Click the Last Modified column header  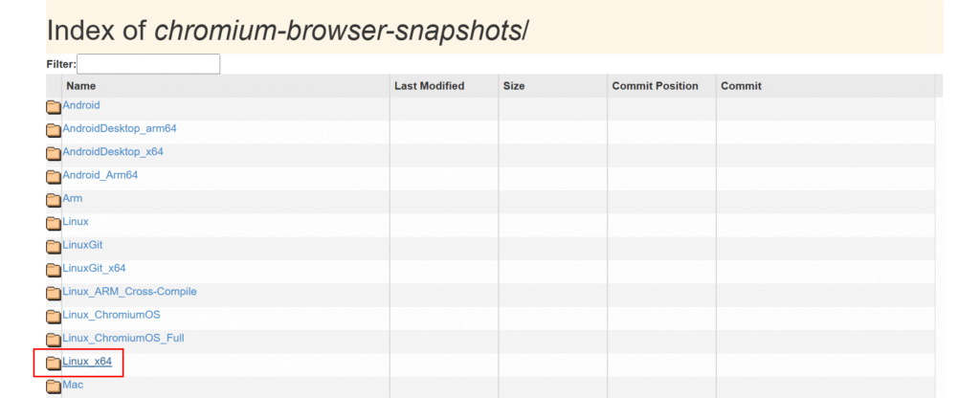click(429, 86)
